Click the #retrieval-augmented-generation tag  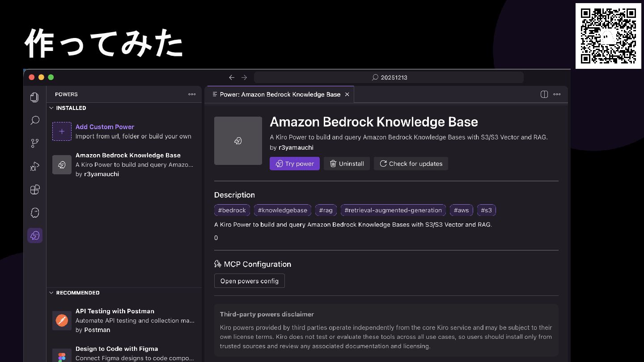point(393,210)
